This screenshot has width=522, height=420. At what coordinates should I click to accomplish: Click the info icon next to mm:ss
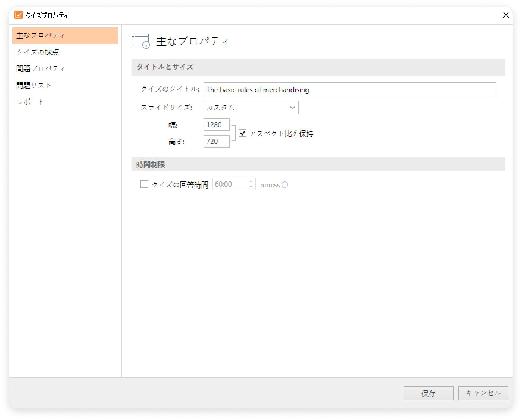(x=285, y=185)
